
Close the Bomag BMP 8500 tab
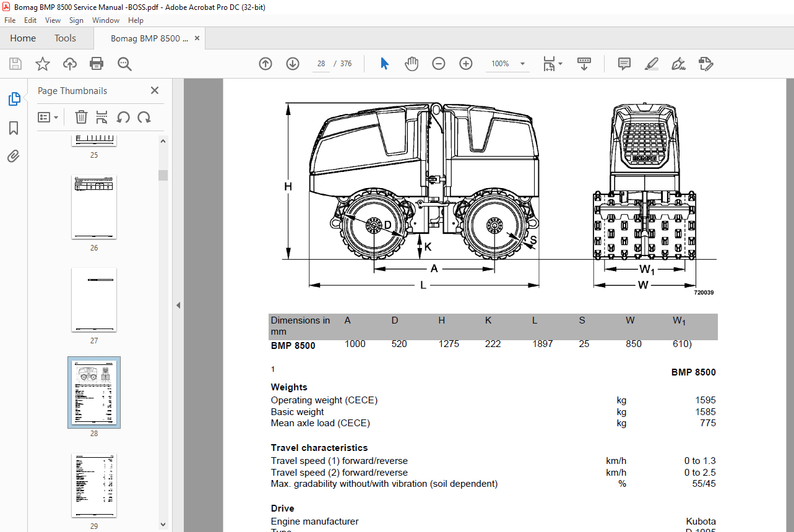click(x=197, y=38)
